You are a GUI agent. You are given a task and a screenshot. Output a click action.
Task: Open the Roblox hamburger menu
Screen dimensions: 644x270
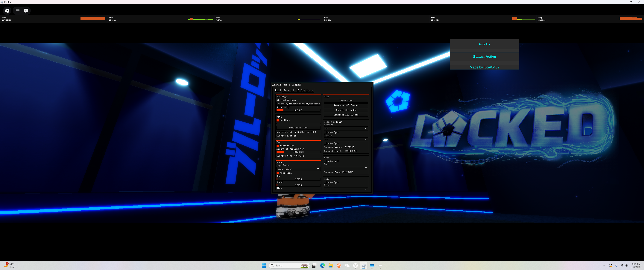(x=17, y=10)
